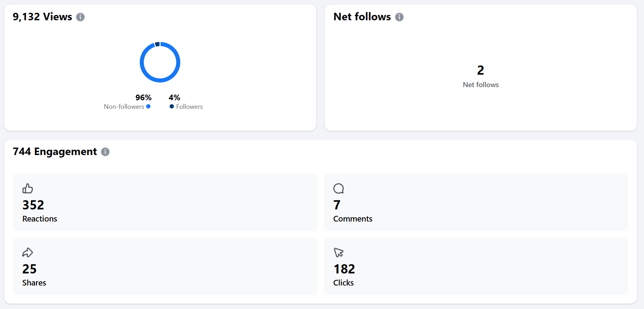The height and width of the screenshot is (309, 644).
Task: Open the info tooltip next to Net follows heading
Action: (399, 17)
